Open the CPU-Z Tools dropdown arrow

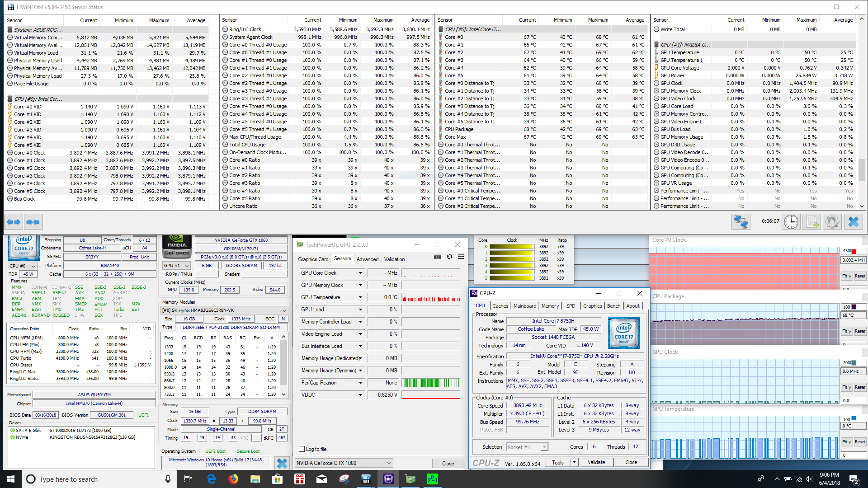(574, 462)
